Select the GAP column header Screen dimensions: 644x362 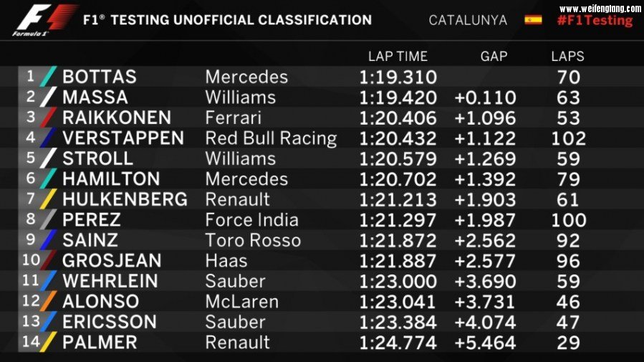(494, 56)
